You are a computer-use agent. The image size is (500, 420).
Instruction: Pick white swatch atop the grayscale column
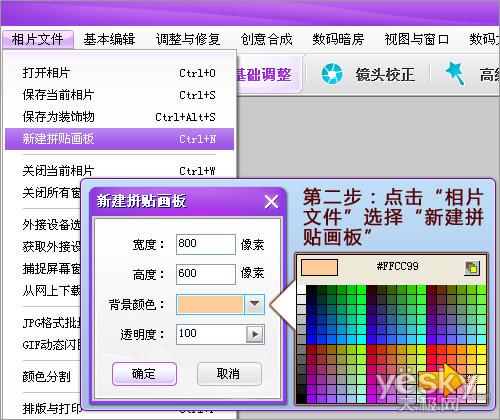[x=301, y=289]
